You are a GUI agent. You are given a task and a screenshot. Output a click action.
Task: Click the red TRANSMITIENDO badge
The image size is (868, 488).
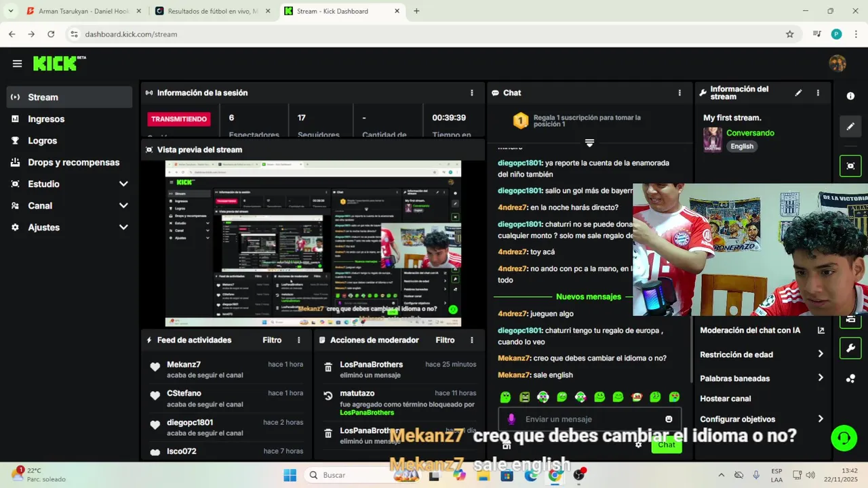[x=179, y=119]
